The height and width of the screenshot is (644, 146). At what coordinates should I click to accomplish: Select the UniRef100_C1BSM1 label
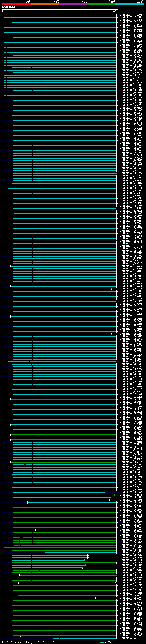point(131,291)
